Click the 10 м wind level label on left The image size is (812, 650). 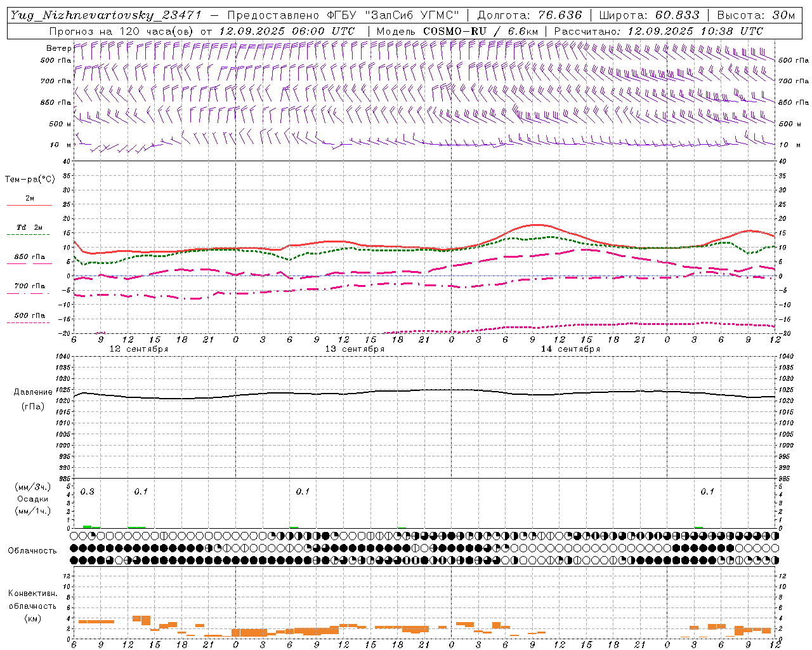coord(61,145)
